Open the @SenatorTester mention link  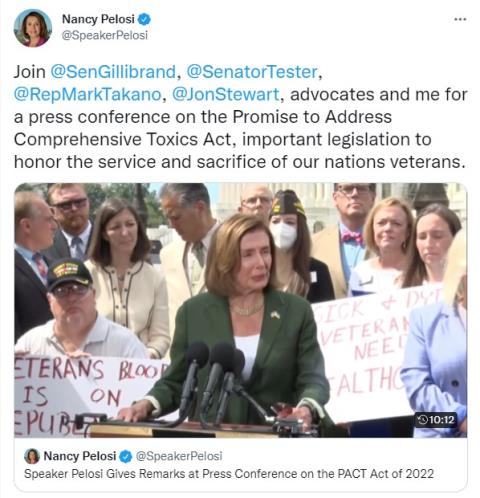[x=252, y=72]
